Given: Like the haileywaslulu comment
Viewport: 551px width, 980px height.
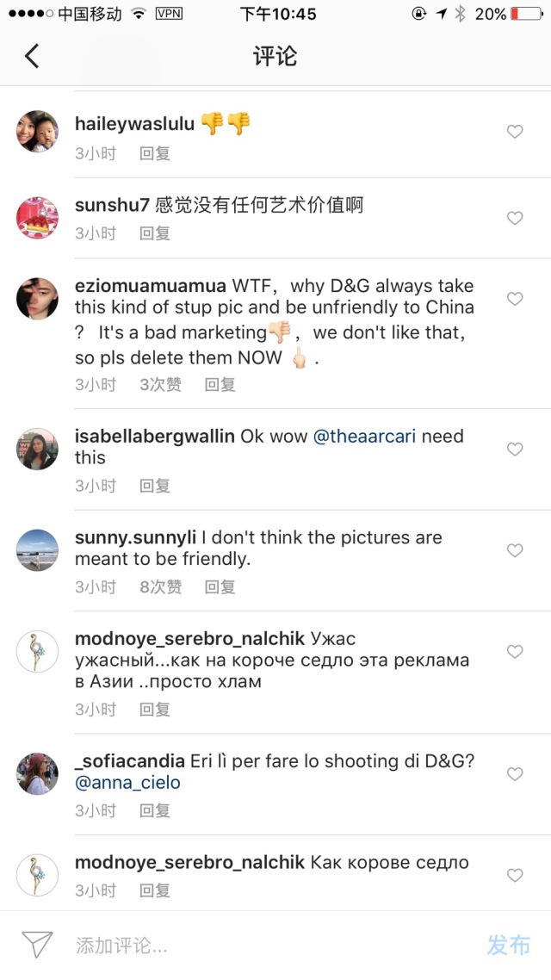Looking at the screenshot, I should (x=515, y=132).
